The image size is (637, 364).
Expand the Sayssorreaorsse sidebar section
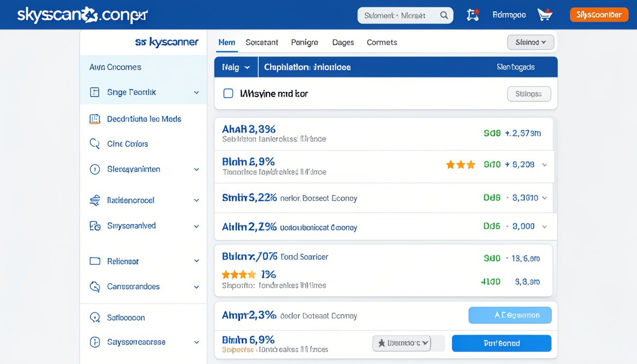pyautogui.click(x=196, y=342)
